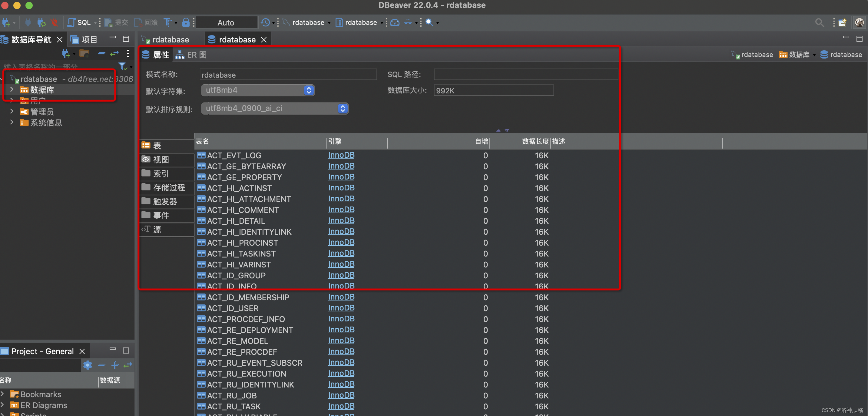Click Project panel Collapse All icon
868x416 pixels.
(x=101, y=365)
